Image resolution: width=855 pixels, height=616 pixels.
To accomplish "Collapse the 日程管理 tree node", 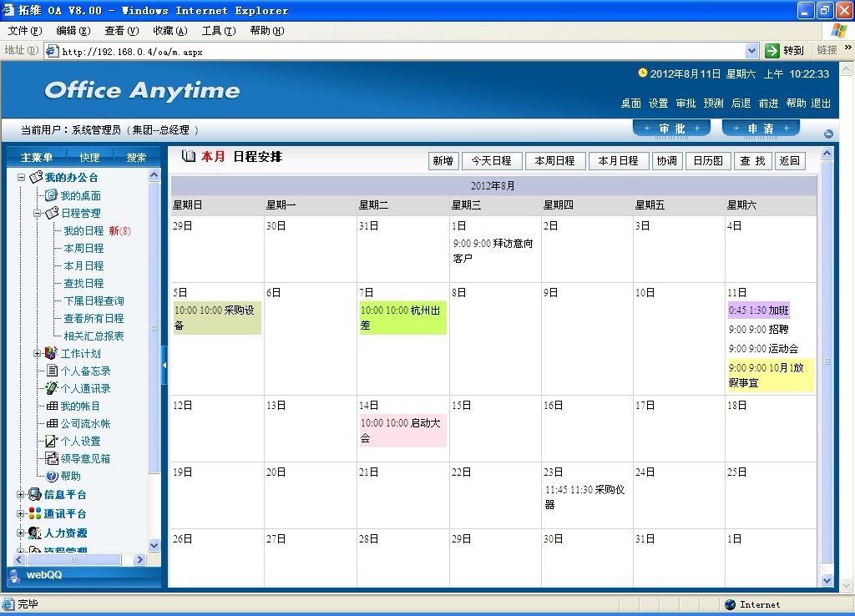I will click(37, 213).
